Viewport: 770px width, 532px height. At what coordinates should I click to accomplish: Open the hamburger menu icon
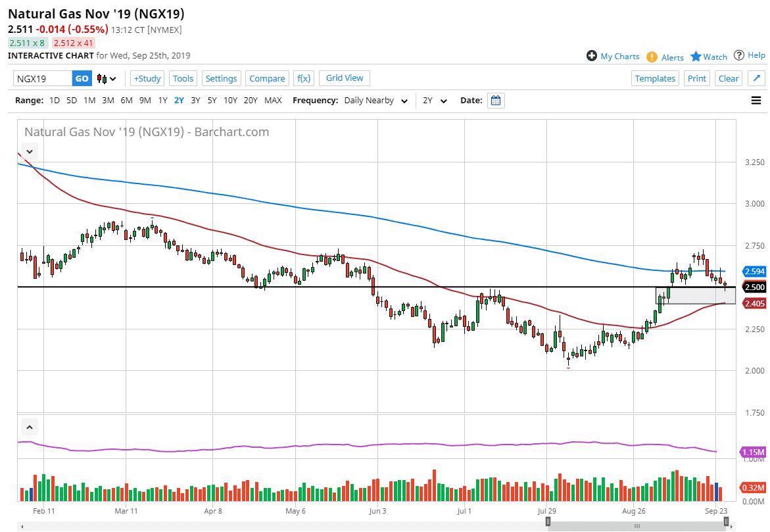[756, 101]
